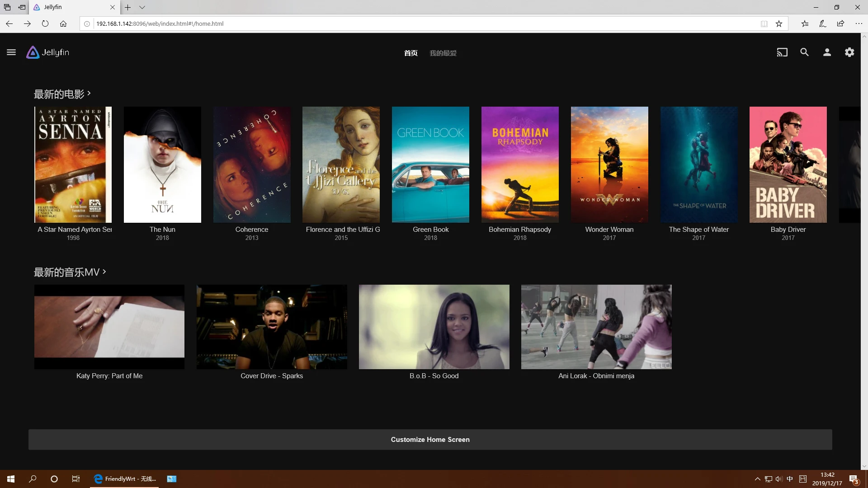Click the Jellyfin logo

tap(48, 52)
